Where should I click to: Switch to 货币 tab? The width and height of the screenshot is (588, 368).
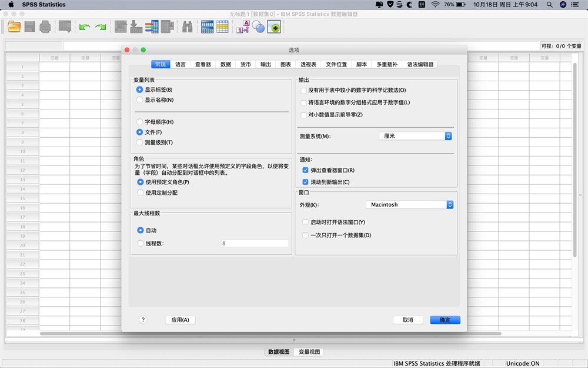click(x=246, y=64)
